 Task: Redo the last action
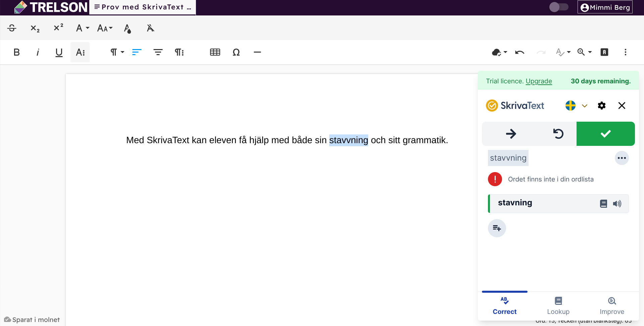point(541,52)
